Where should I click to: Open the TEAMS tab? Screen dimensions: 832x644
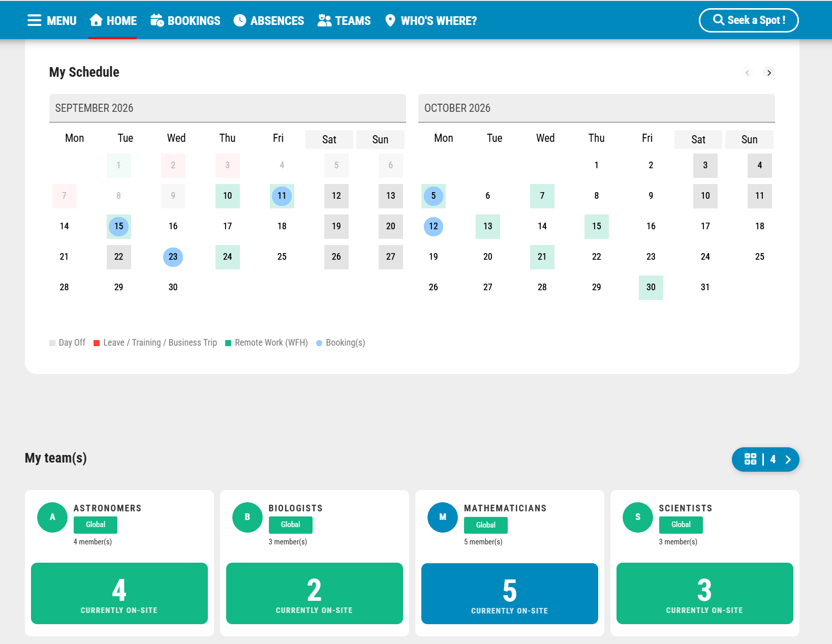344,20
